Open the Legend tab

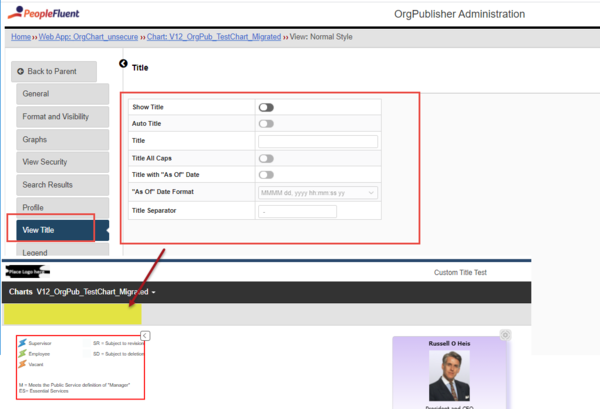[63, 249]
